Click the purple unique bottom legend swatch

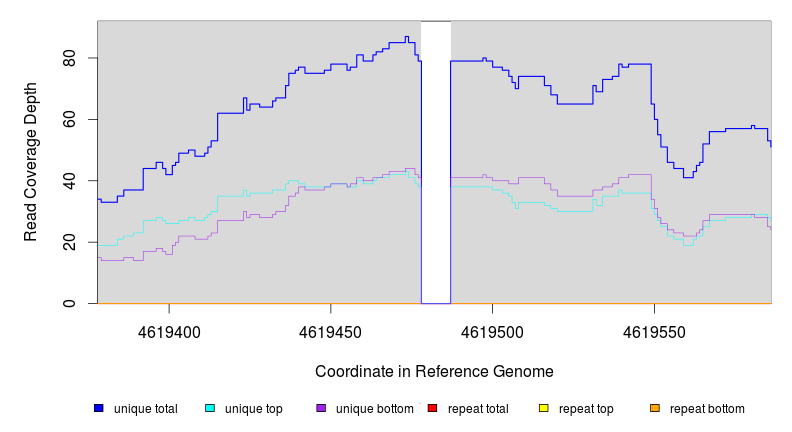point(321,408)
